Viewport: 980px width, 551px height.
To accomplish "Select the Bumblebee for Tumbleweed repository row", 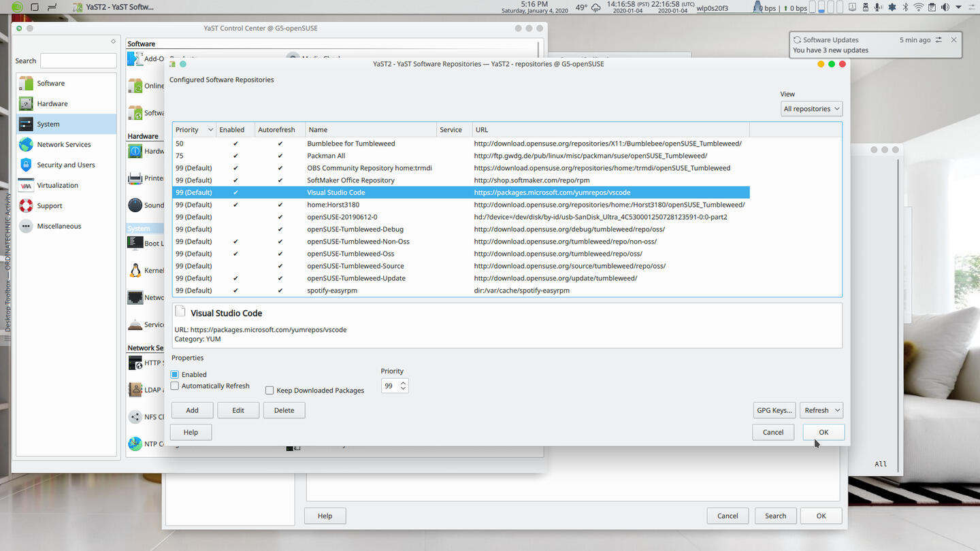I will pos(461,144).
